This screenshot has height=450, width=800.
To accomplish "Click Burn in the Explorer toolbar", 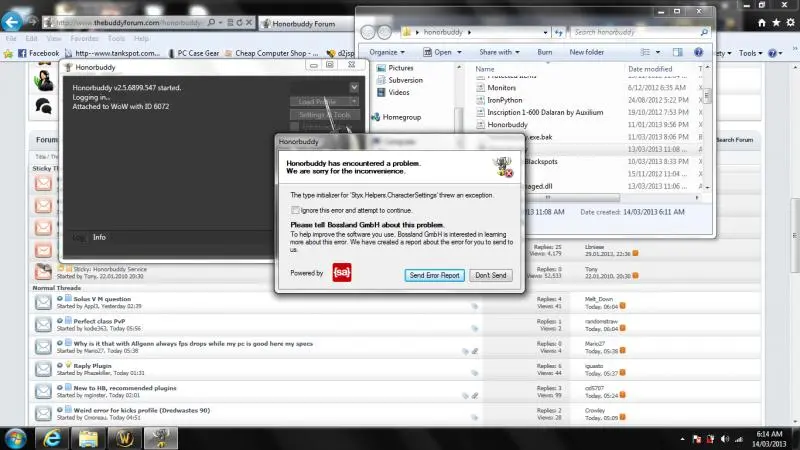I will tap(544, 52).
